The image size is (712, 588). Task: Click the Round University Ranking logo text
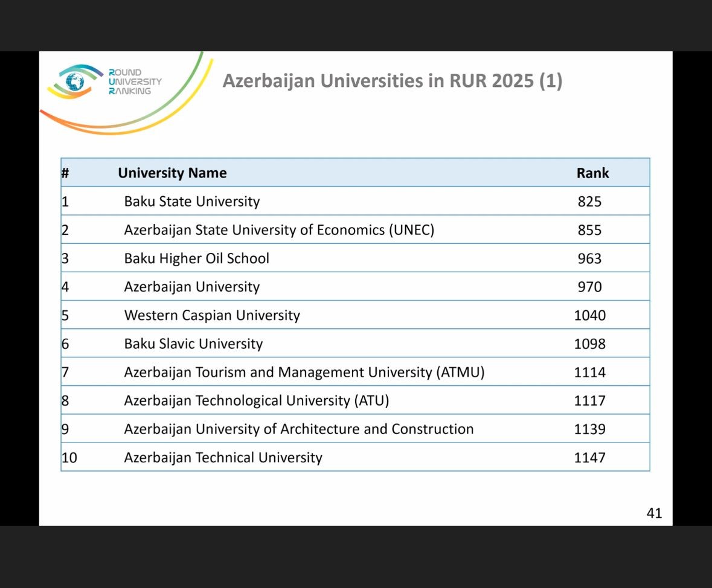(135, 82)
